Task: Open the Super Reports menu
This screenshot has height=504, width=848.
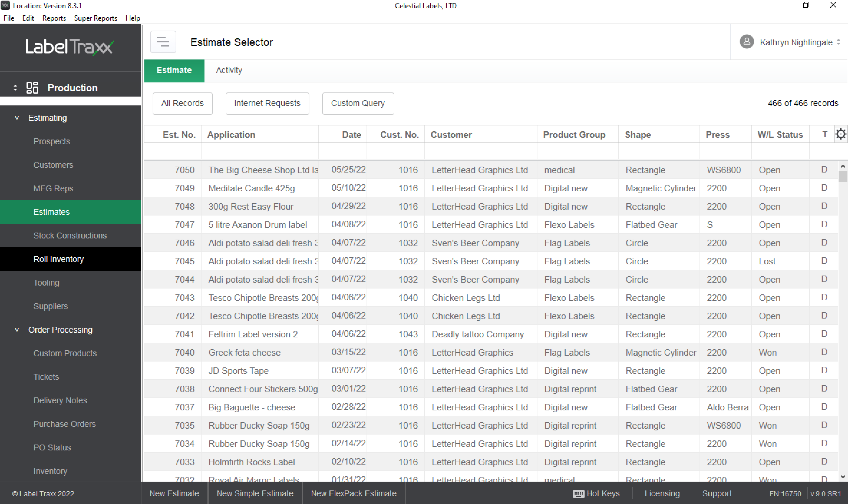Action: click(95, 18)
